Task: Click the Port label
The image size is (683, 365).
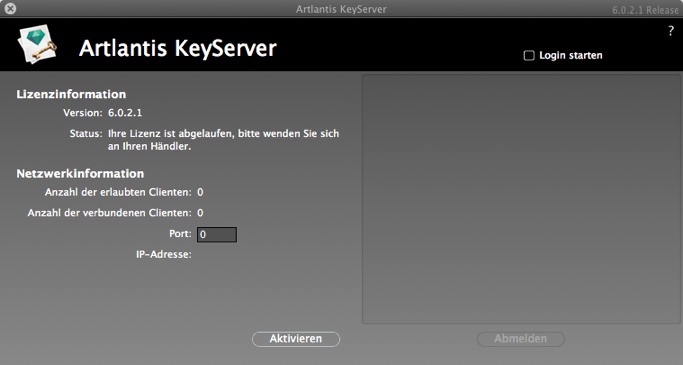Action: click(x=180, y=233)
